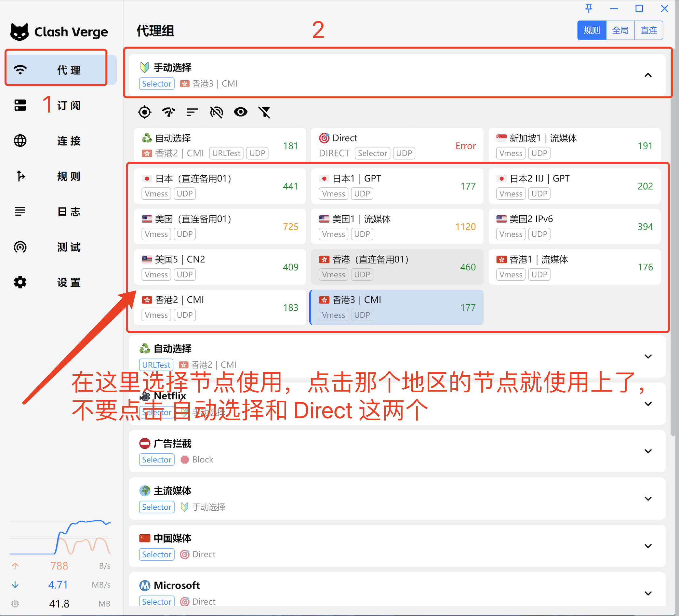Expand the Netflix proxy group

(x=648, y=404)
